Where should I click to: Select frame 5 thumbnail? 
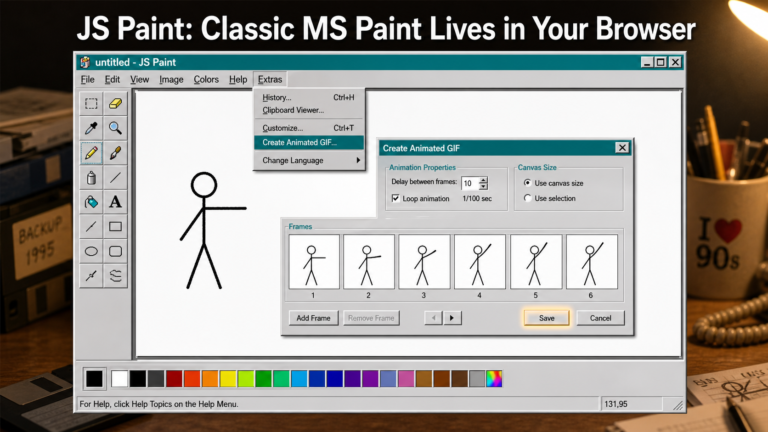coord(536,262)
